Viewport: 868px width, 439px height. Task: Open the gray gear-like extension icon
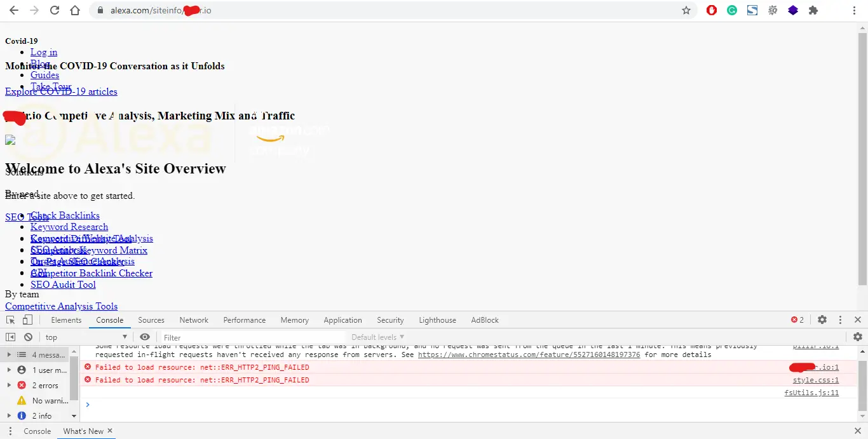[x=773, y=10]
